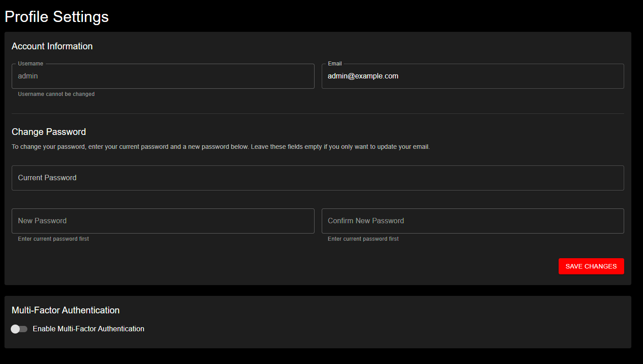This screenshot has width=643, height=364.
Task: Focus the New Password input
Action: tap(163, 221)
